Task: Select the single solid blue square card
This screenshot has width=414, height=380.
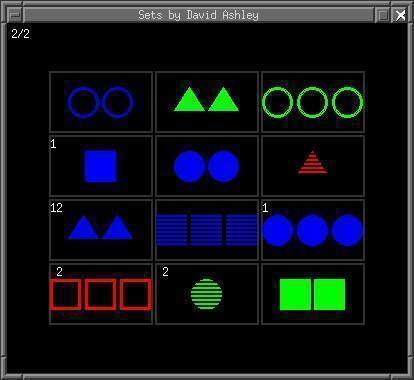Action: coord(101,166)
